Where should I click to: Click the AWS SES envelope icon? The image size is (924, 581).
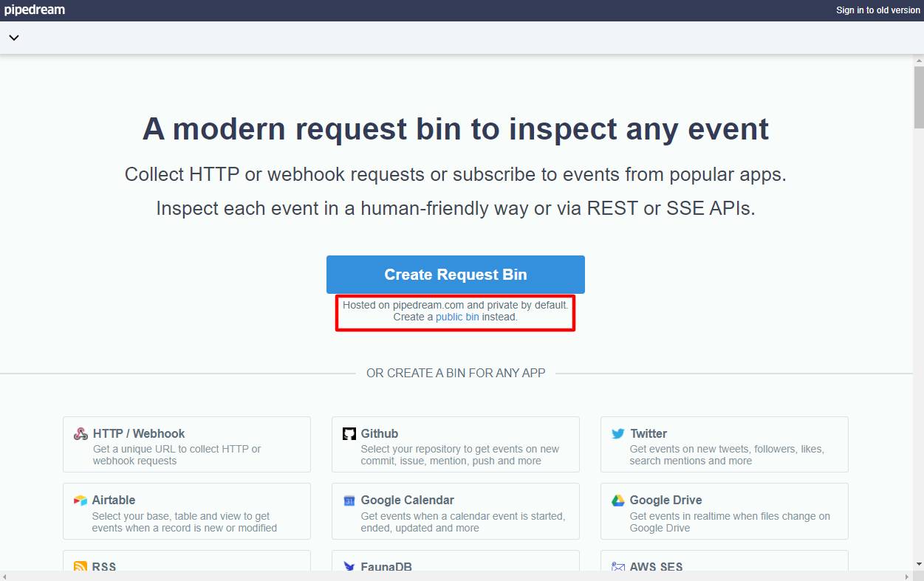point(618,567)
